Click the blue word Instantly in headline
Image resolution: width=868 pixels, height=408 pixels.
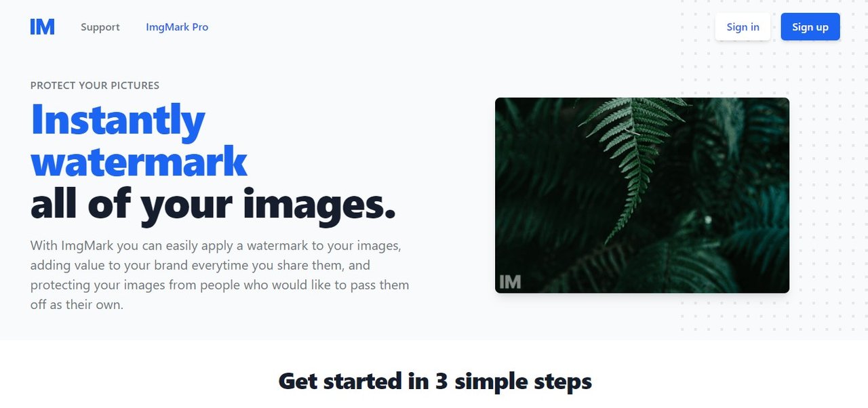(118, 121)
